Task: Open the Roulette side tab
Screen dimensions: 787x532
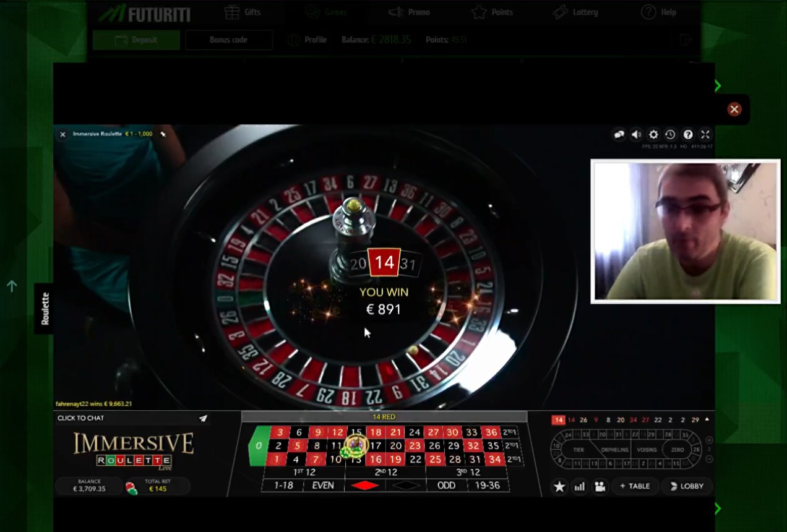Action: (x=45, y=309)
